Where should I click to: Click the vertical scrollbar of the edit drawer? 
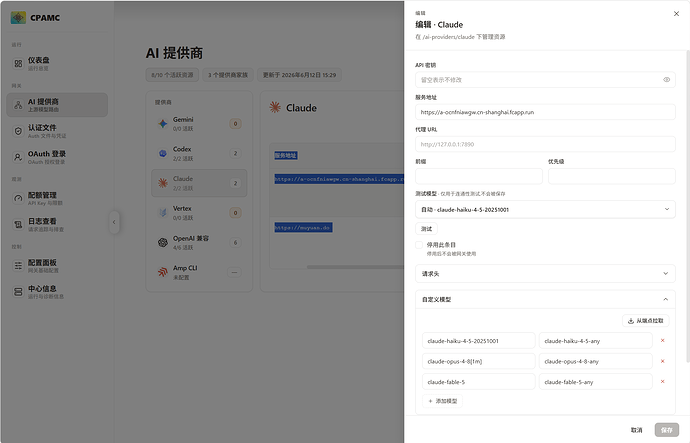tap(688, 207)
